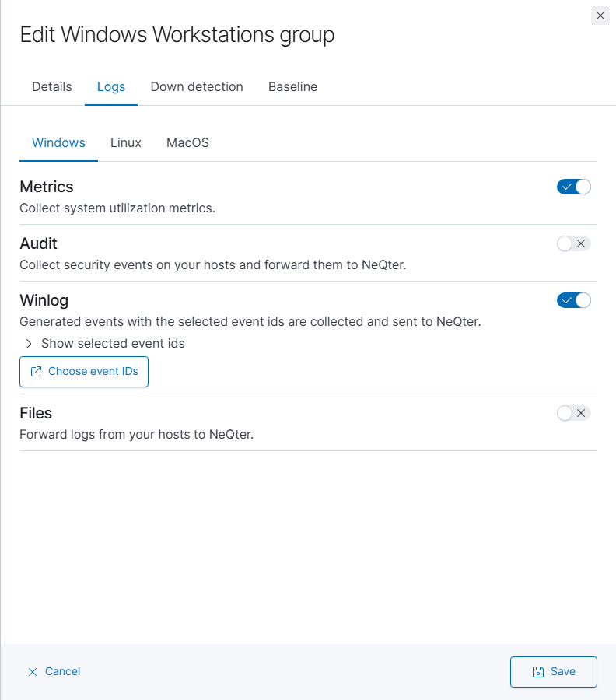Click 'Collect system utilization metrics.' description

click(x=117, y=208)
